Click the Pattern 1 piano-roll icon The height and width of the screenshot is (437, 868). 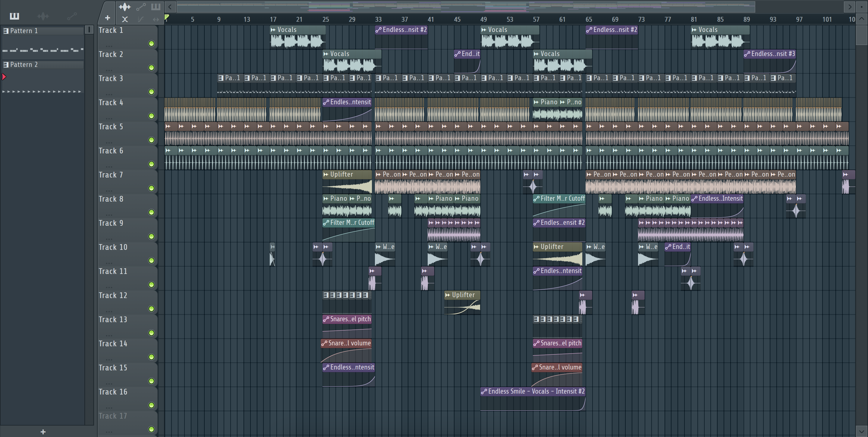6,31
